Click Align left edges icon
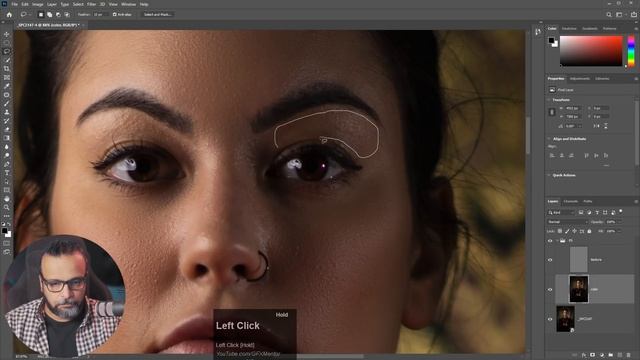 (552, 156)
